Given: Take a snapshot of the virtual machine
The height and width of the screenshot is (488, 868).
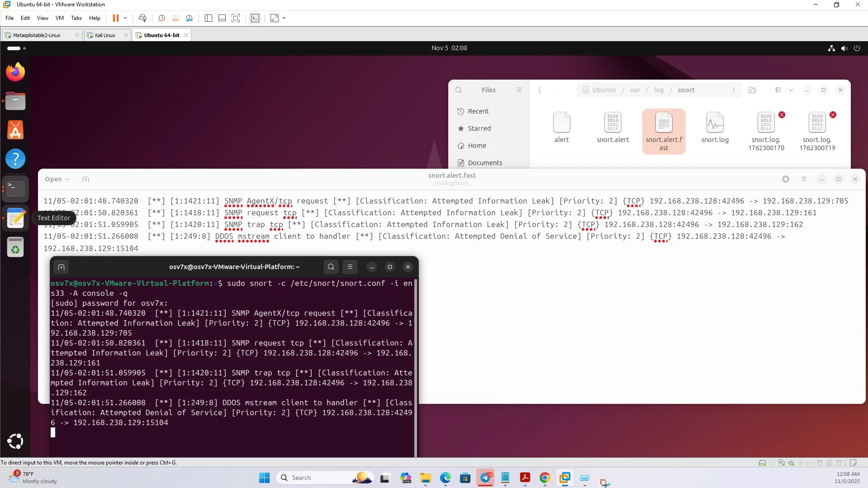Looking at the screenshot, I should pos(161,18).
